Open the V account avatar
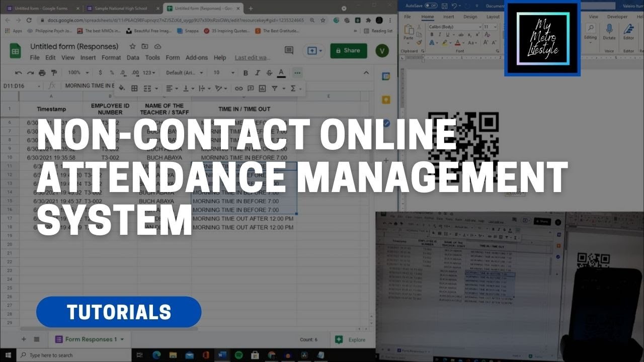The height and width of the screenshot is (362, 644). tap(382, 50)
